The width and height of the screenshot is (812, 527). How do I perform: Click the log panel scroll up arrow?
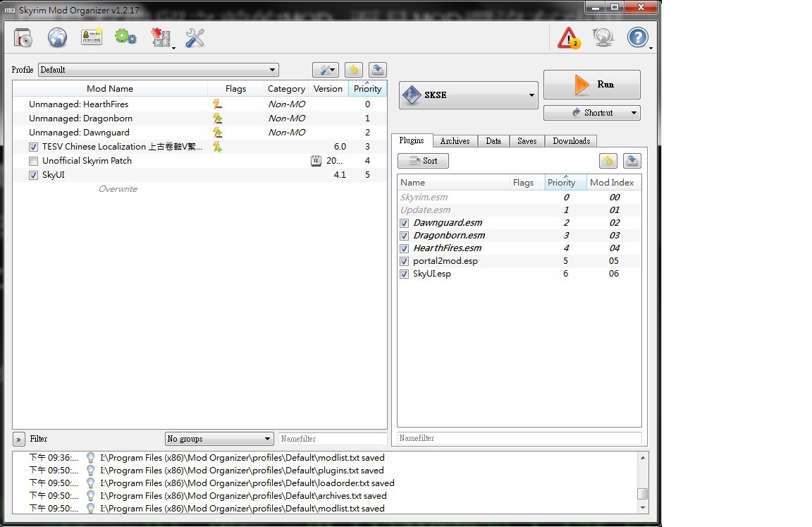tap(642, 458)
